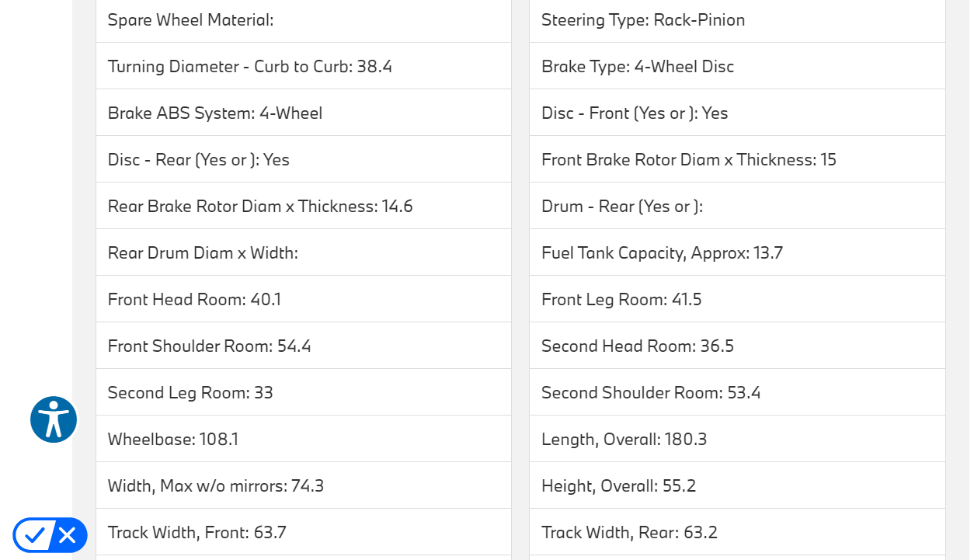Viewport: 974px width, 560px height.
Task: Select the Wheelbase 108.1 cell
Action: click(173, 440)
